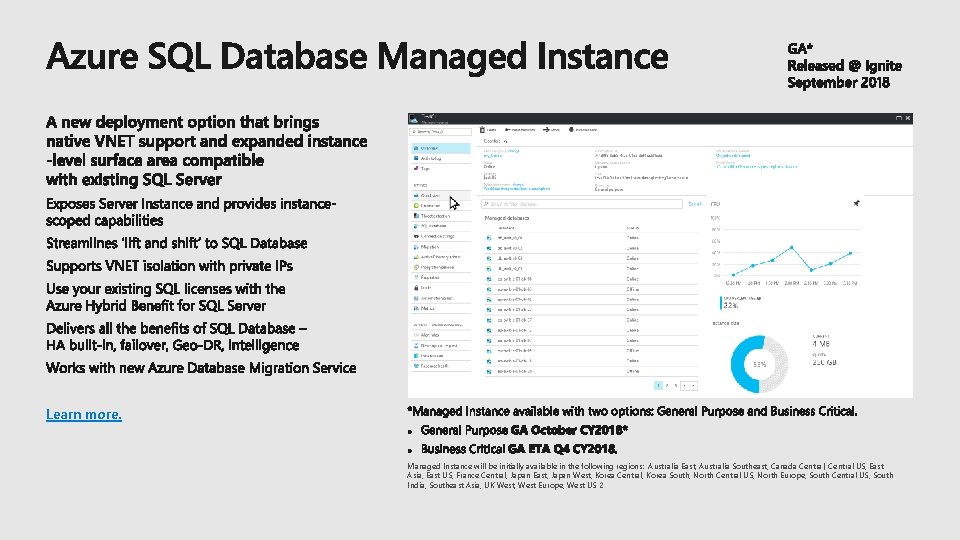Click the Activity log sidebar icon
Image resolution: width=960 pixels, height=540 pixels.
tap(416, 158)
